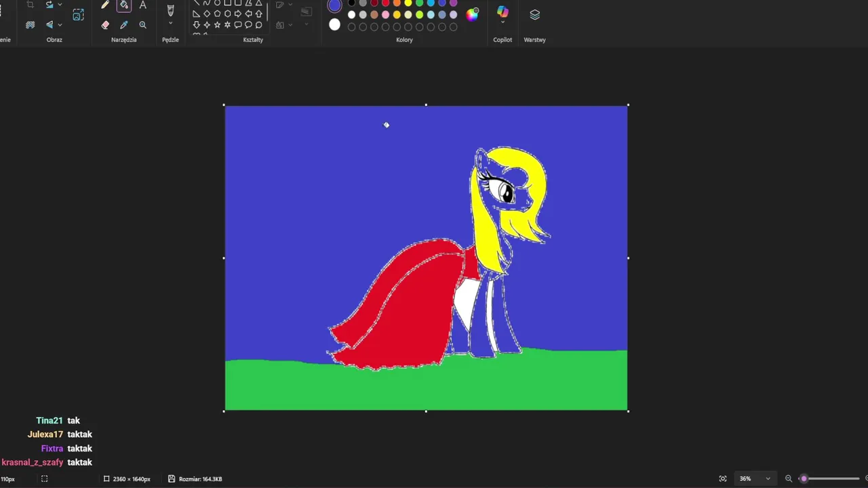The height and width of the screenshot is (488, 868).
Task: Click the Crop image icon
Action: [30, 5]
